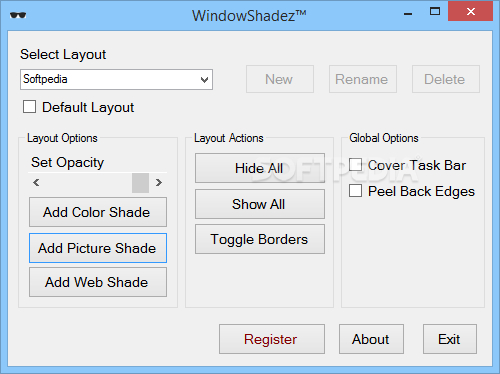Click the Add Color Shade button
Viewport: 500px width, 374px height.
pyautogui.click(x=98, y=212)
